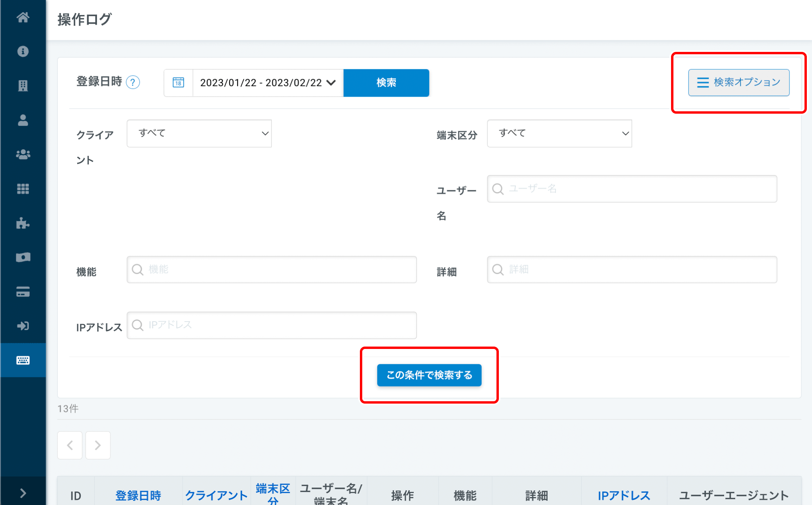Image resolution: width=812 pixels, height=505 pixels.
Task: Click the IPアドレス search input field
Action: pyautogui.click(x=272, y=325)
